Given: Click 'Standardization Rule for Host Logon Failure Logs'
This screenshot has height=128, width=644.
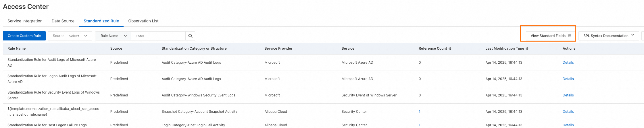Looking at the screenshot, I should pos(47,125).
